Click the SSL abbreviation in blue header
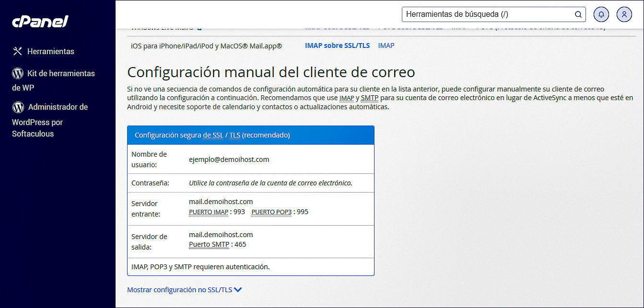The width and height of the screenshot is (644, 308). click(218, 135)
